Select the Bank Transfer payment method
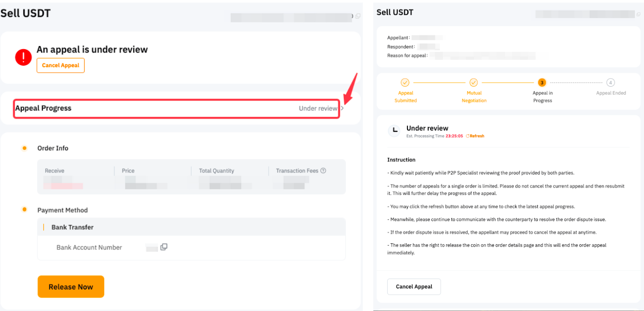The height and width of the screenshot is (311, 644). tap(72, 227)
